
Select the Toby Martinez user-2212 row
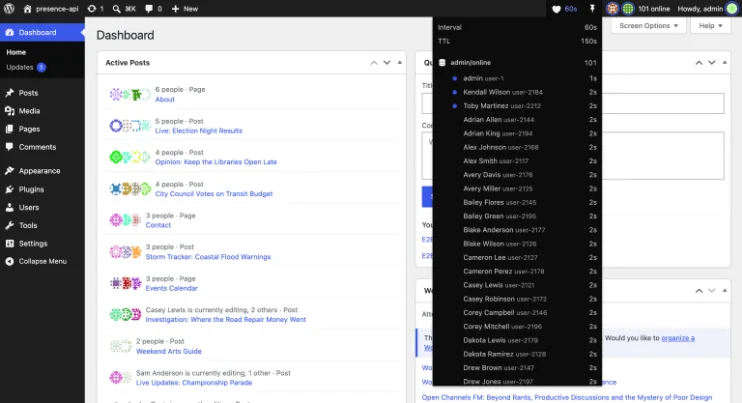[517, 105]
